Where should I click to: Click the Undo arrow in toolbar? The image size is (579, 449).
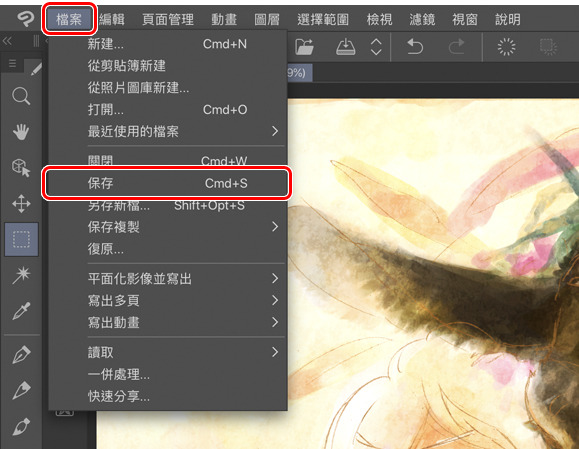click(415, 47)
